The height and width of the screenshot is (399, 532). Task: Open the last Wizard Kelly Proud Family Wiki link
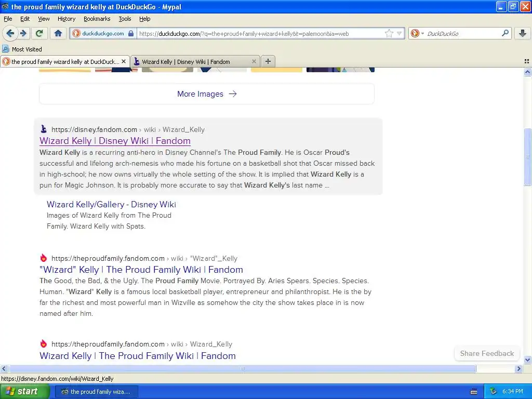[x=137, y=355]
